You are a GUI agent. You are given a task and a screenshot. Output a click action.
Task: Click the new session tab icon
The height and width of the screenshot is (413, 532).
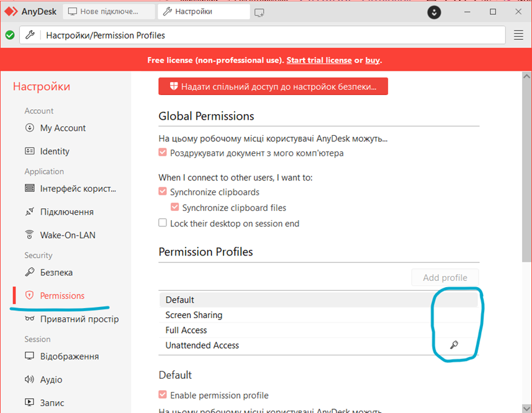click(259, 12)
